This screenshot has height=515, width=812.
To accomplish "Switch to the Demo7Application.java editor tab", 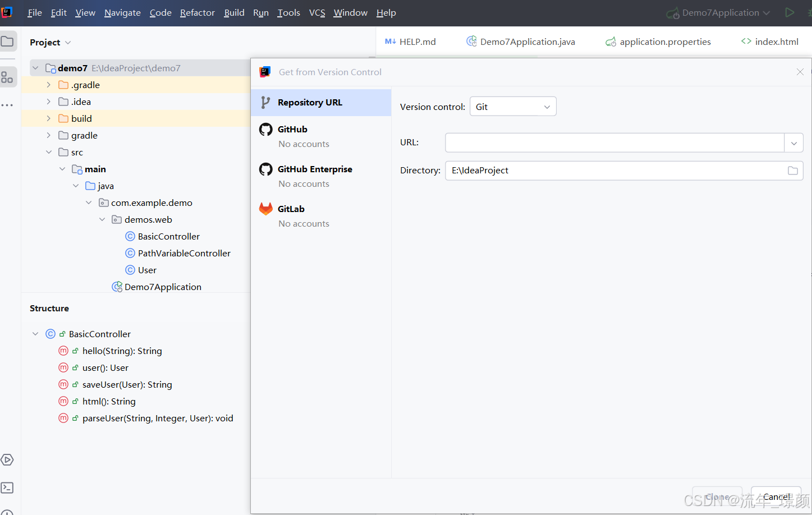I will coord(520,42).
